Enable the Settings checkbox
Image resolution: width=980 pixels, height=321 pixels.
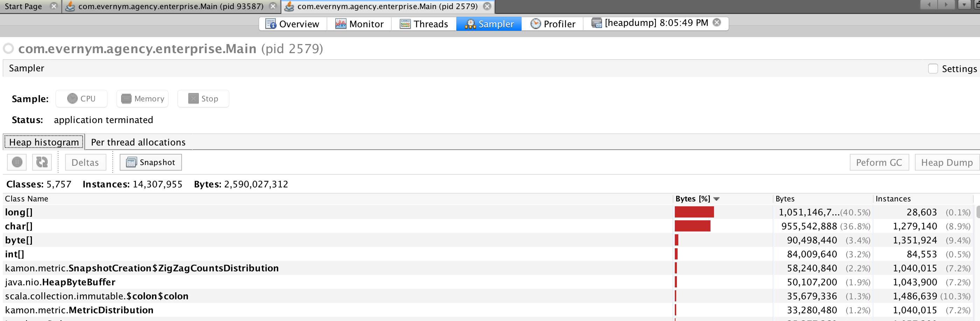point(933,69)
